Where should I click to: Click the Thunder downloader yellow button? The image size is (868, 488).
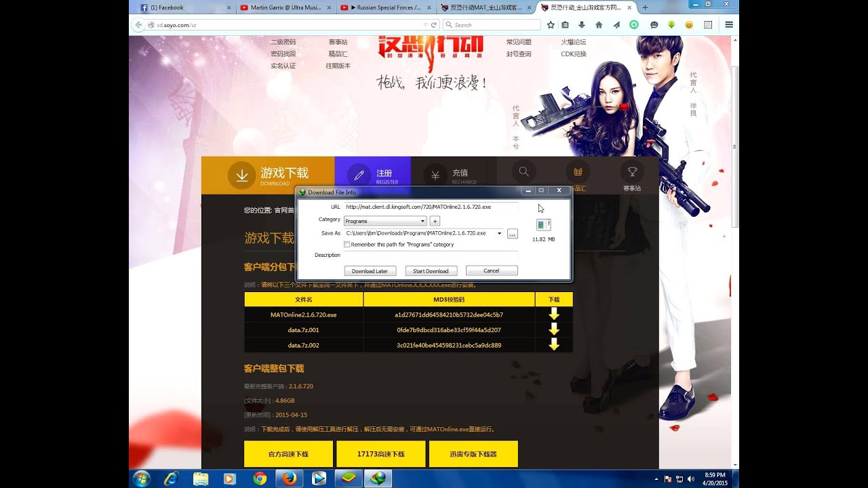coord(473,453)
